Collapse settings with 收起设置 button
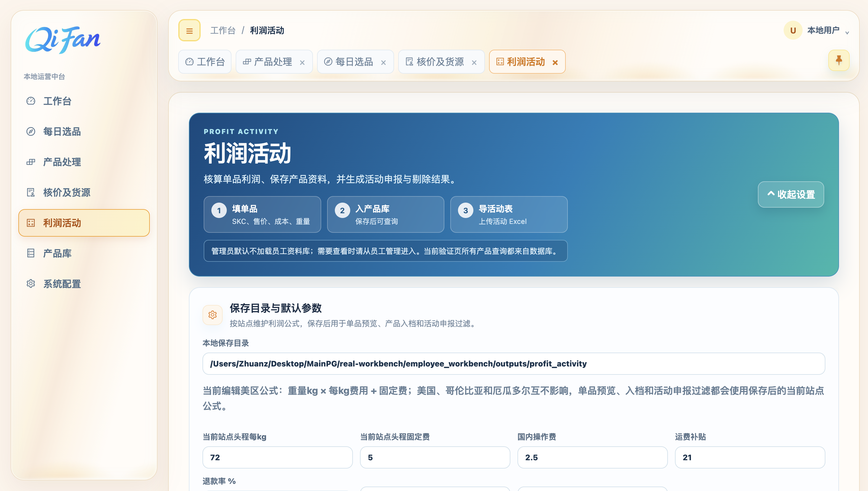The image size is (868, 491). point(791,195)
